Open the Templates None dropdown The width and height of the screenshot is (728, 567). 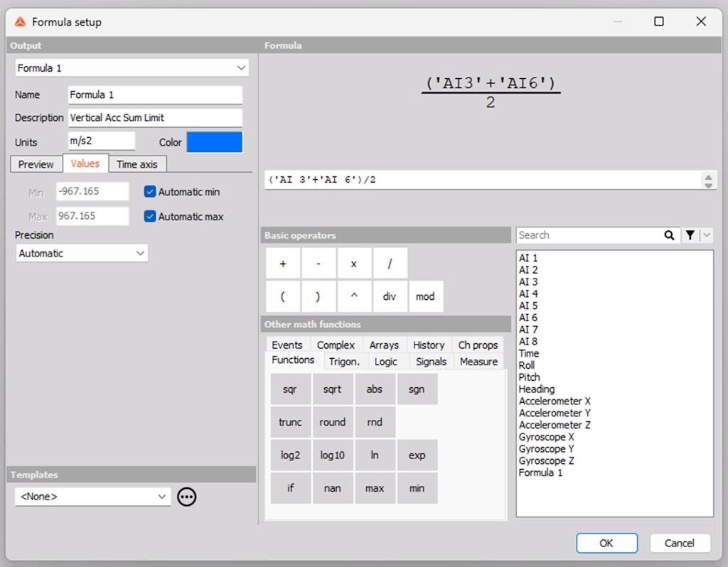(93, 497)
